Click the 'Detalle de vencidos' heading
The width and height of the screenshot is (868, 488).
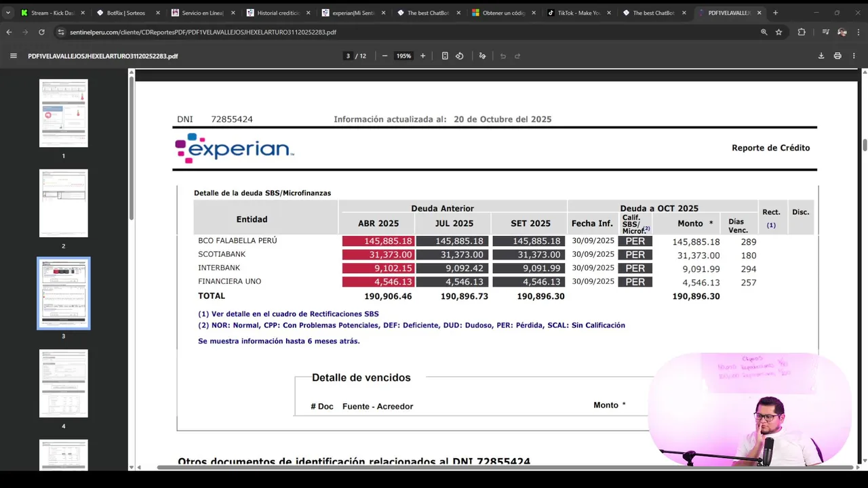361,378
